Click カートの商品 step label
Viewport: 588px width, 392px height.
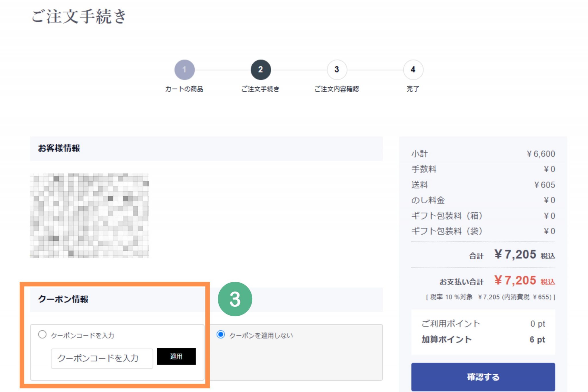(184, 89)
